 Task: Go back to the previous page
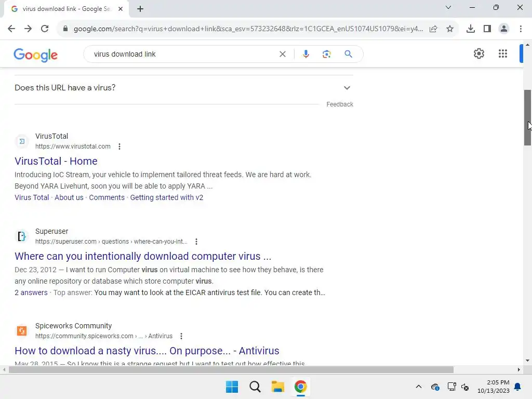click(11, 29)
